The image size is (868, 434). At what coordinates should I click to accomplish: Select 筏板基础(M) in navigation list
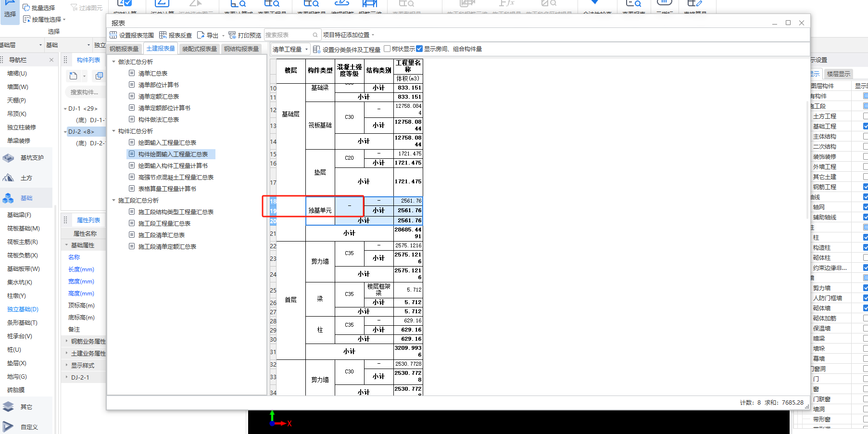24,228
